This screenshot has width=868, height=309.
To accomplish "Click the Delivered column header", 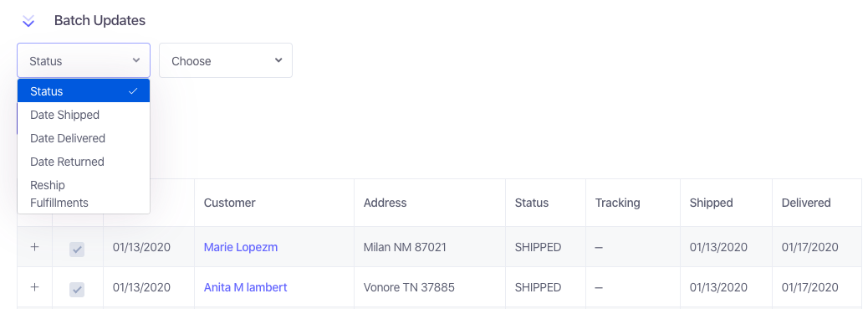I will click(806, 203).
